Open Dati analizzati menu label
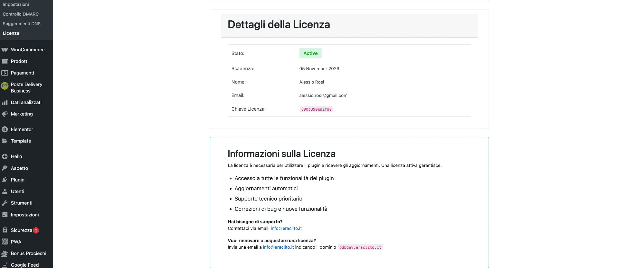 click(26, 103)
